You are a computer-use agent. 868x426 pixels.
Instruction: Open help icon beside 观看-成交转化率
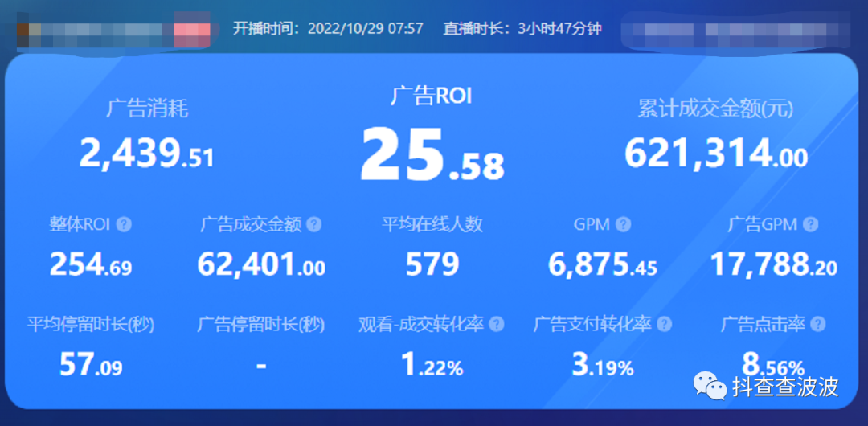tap(497, 324)
